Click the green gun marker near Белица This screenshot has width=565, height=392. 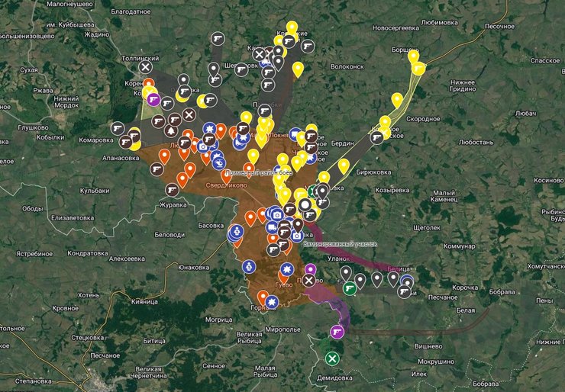[x=350, y=288]
